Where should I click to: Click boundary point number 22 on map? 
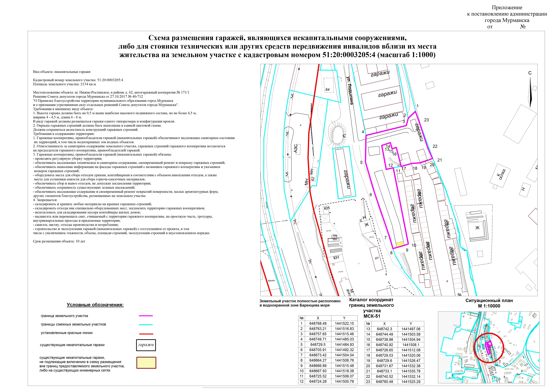pyautogui.click(x=435, y=146)
